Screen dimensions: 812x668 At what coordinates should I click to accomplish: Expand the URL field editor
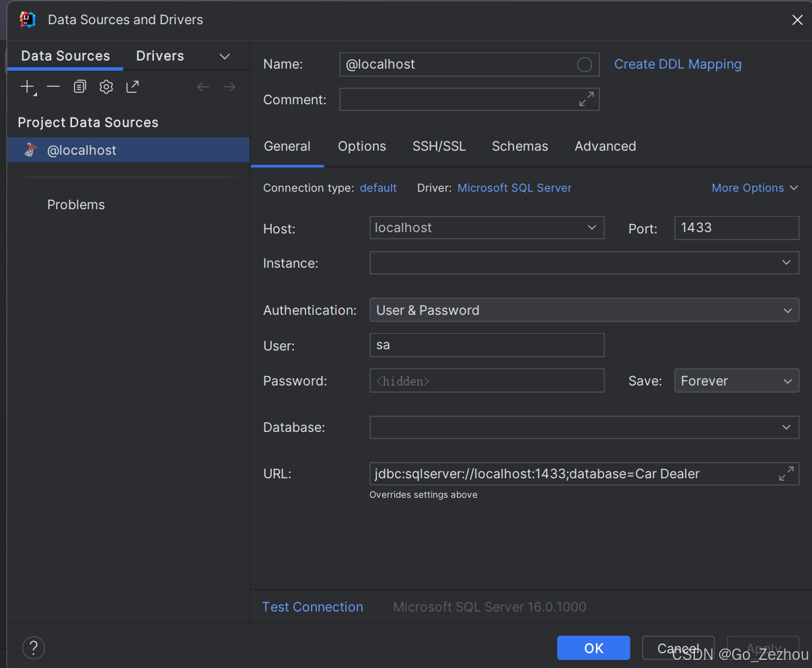[786, 474]
